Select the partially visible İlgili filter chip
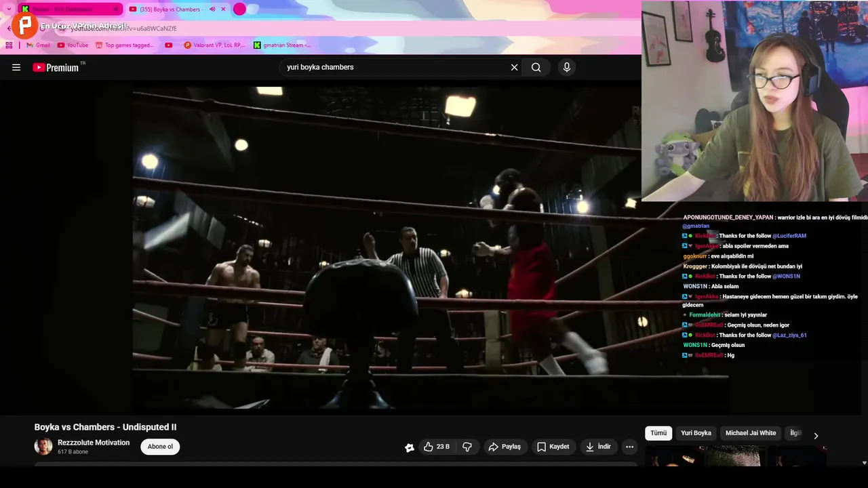The image size is (868, 488). click(x=795, y=433)
